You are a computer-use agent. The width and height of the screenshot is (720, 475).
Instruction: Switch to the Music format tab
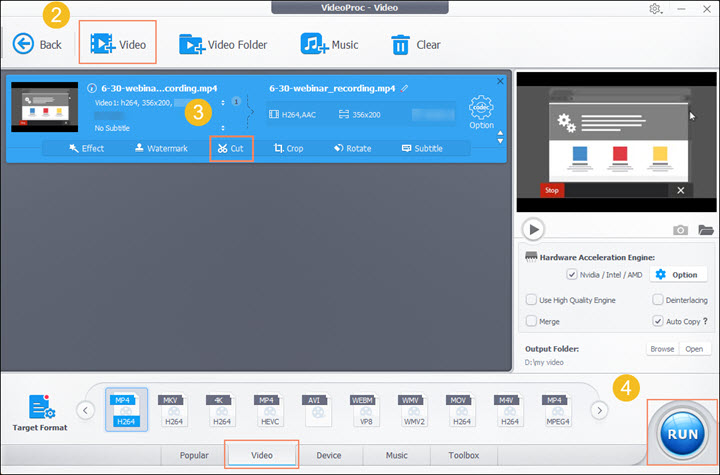[x=396, y=455]
